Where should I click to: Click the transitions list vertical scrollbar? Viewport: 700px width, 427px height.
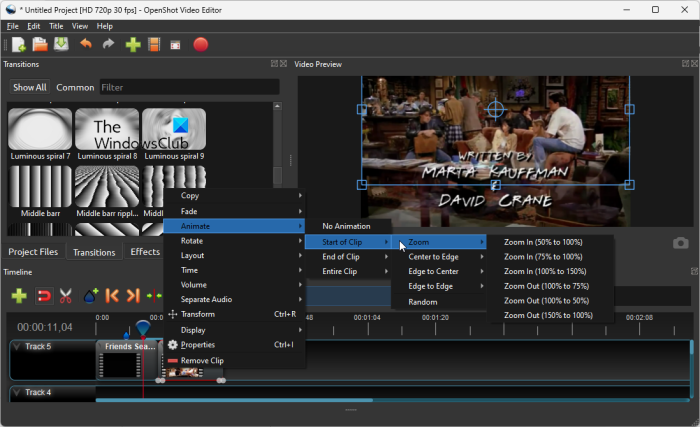pyautogui.click(x=277, y=176)
